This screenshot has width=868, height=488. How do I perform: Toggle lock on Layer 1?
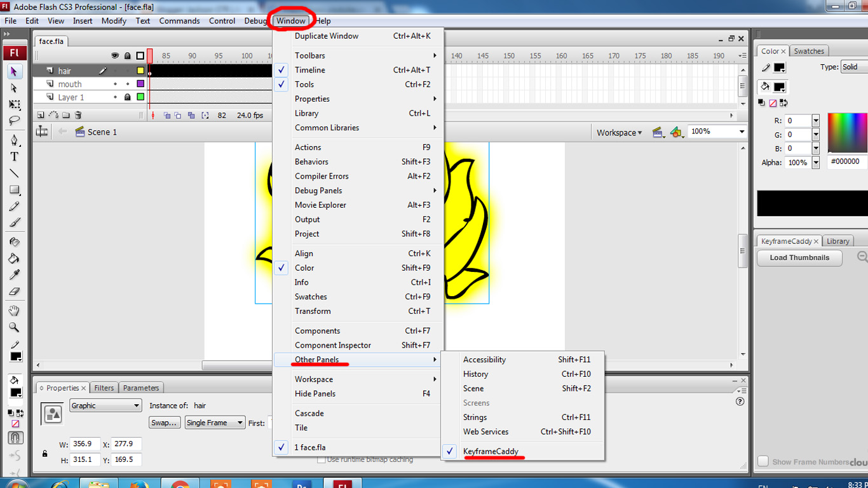[128, 97]
